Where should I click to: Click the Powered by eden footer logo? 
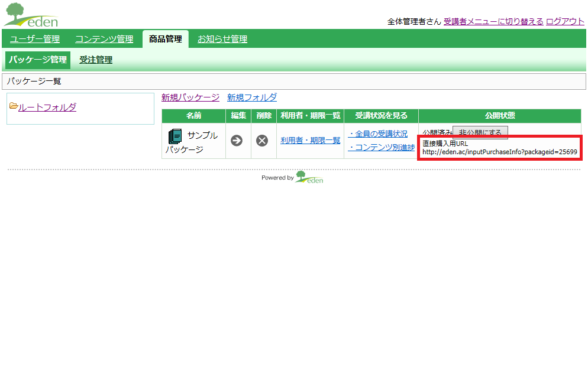click(309, 177)
